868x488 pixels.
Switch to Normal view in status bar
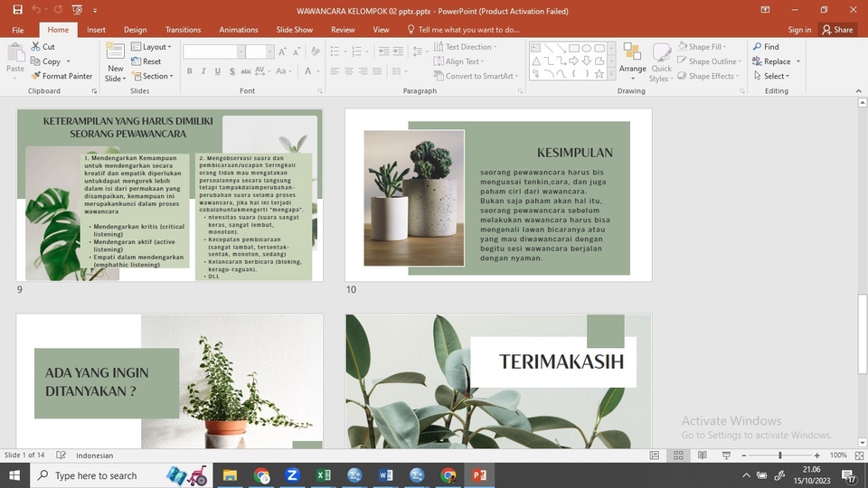tap(655, 455)
